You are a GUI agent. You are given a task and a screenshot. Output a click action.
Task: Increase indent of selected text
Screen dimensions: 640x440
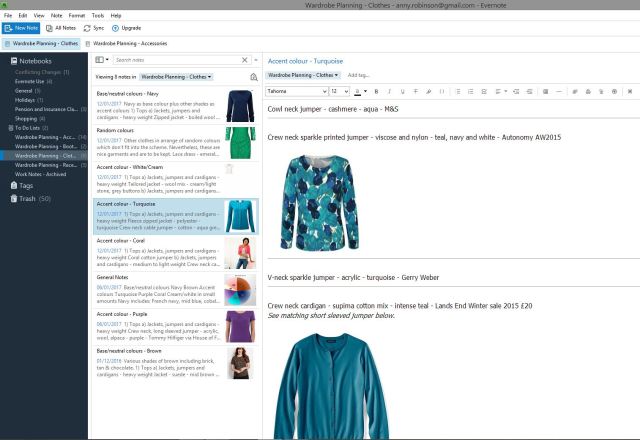516,91
